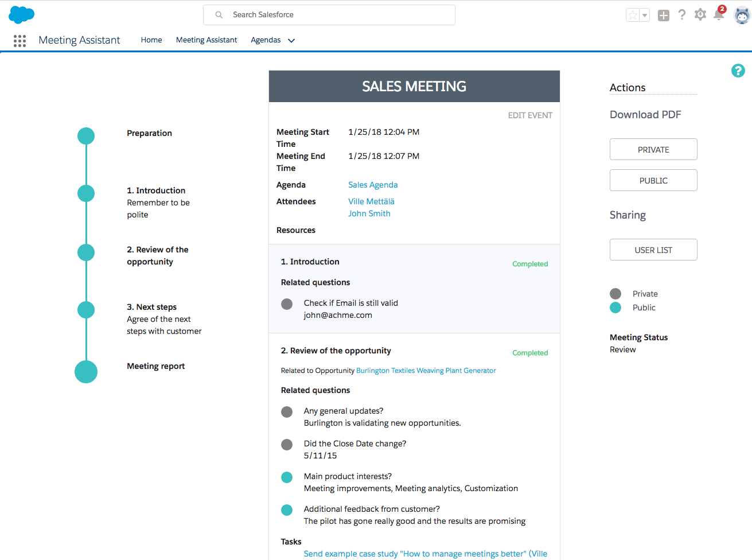Open the Help question mark in header
Image resolution: width=752 pixels, height=560 pixels.
click(x=682, y=15)
